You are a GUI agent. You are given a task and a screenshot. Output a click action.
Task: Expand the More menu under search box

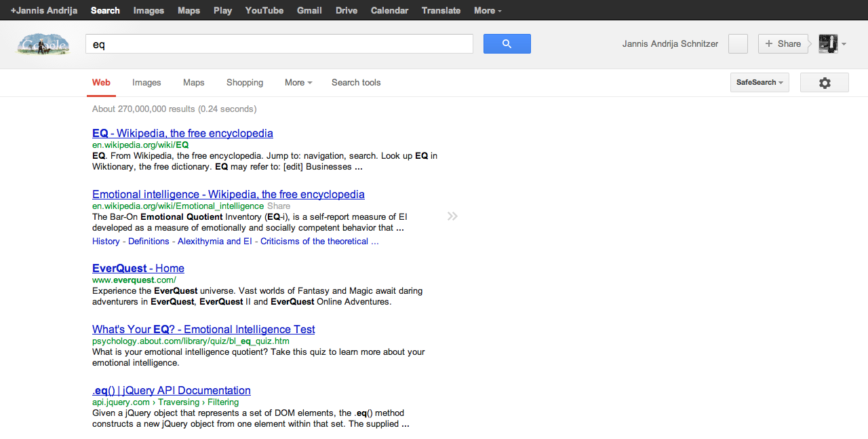(x=298, y=83)
